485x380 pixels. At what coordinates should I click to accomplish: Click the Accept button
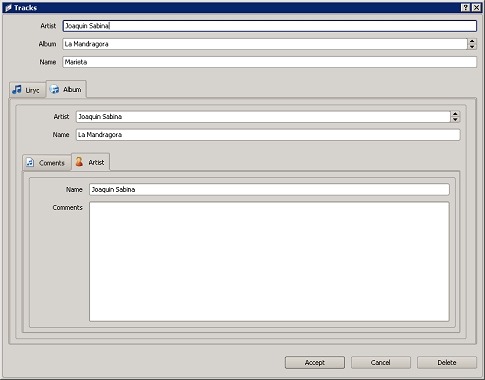pyautogui.click(x=315, y=362)
